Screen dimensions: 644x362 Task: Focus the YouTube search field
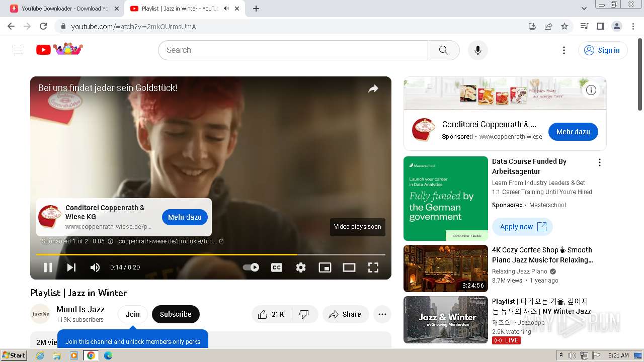click(293, 50)
